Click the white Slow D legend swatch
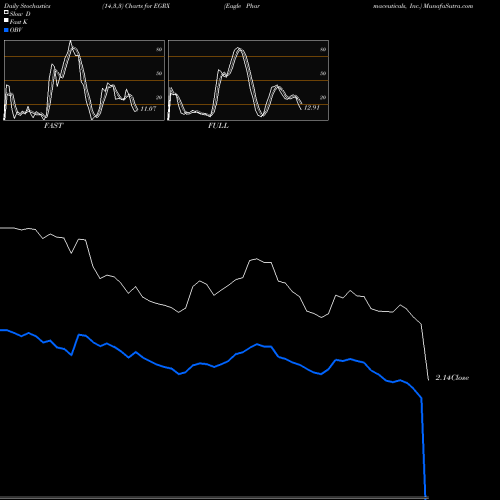The height and width of the screenshot is (500, 500). coord(6,12)
